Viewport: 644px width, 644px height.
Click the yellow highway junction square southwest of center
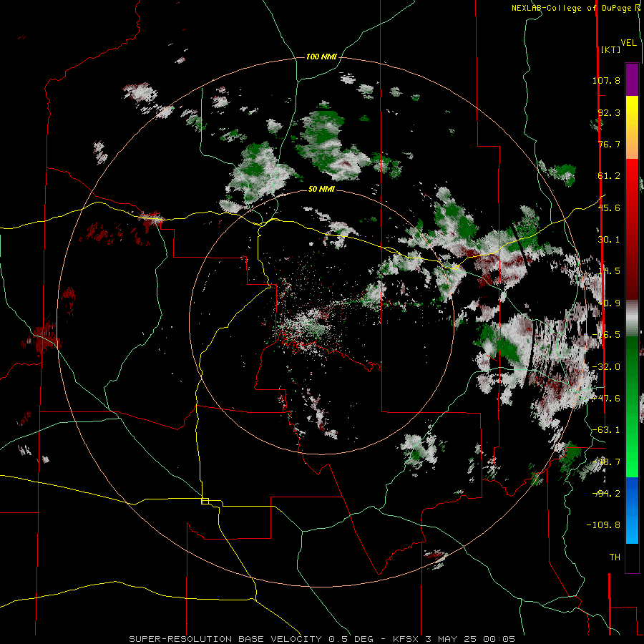(205, 501)
